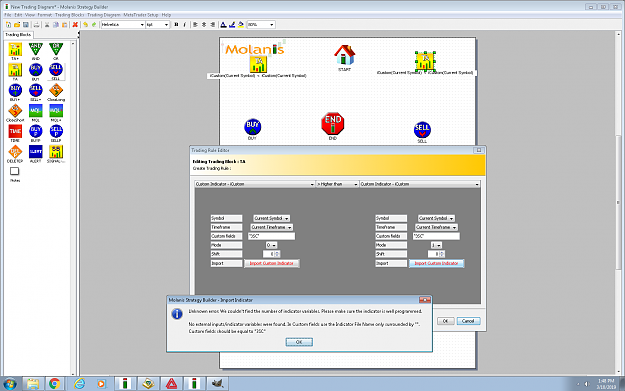Center text alignment in toolbar
The image size is (625, 391).
(x=204, y=25)
